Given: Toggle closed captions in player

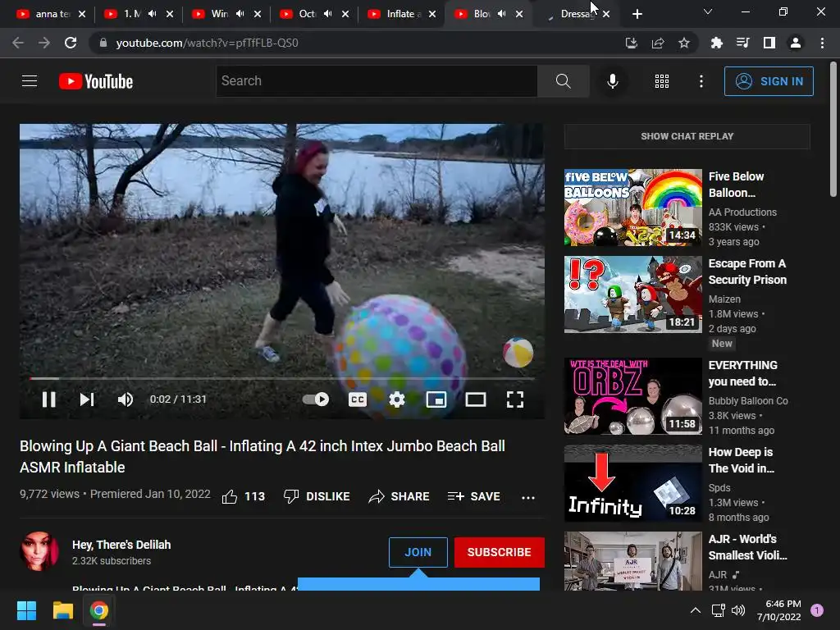Looking at the screenshot, I should coord(358,399).
